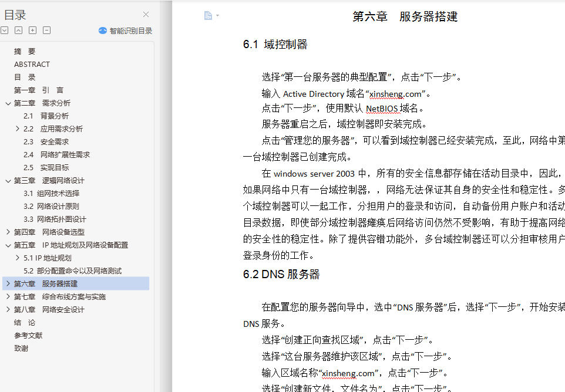Viewport: 565px width, 392px height.
Task: Select 参考文献 outline entry
Action: point(28,336)
